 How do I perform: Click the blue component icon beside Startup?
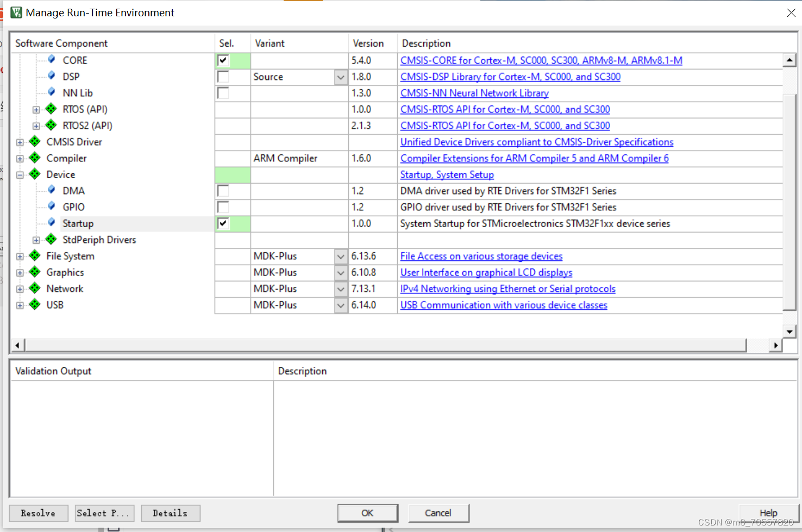coord(52,222)
